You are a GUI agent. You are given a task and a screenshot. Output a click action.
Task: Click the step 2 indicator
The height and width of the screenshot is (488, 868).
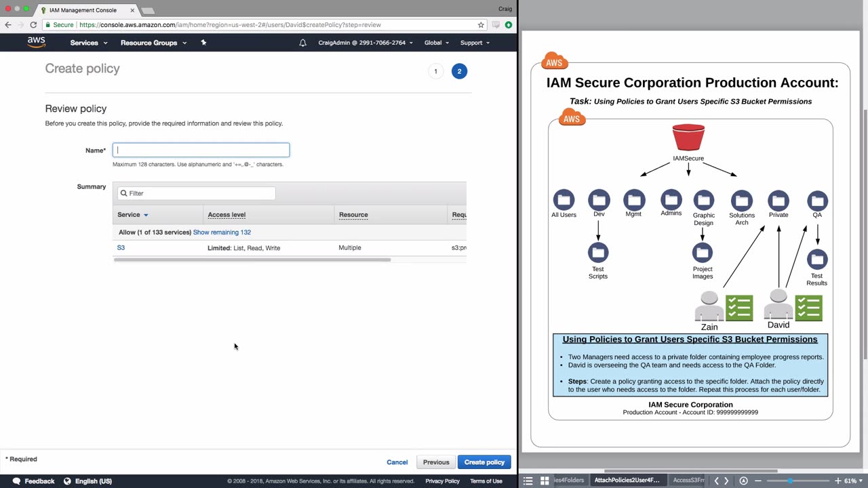tap(459, 71)
